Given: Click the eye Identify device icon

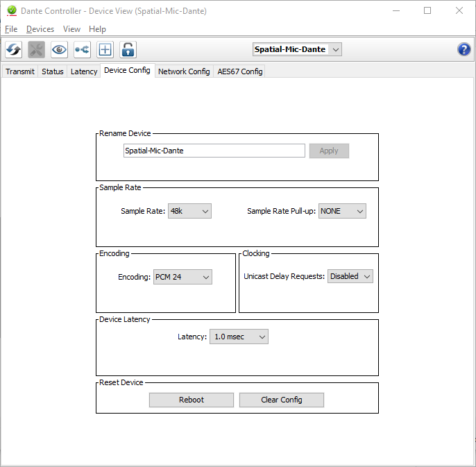Looking at the screenshot, I should coord(59,49).
